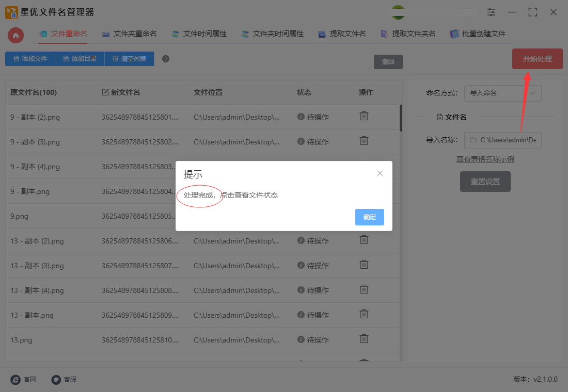Confirm the dialog with 确定

(370, 217)
